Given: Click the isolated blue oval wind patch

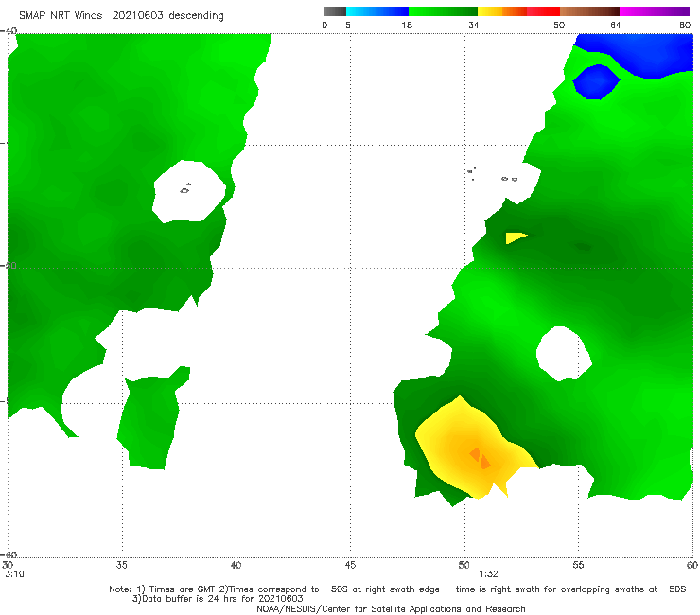Looking at the screenshot, I should (596, 81).
